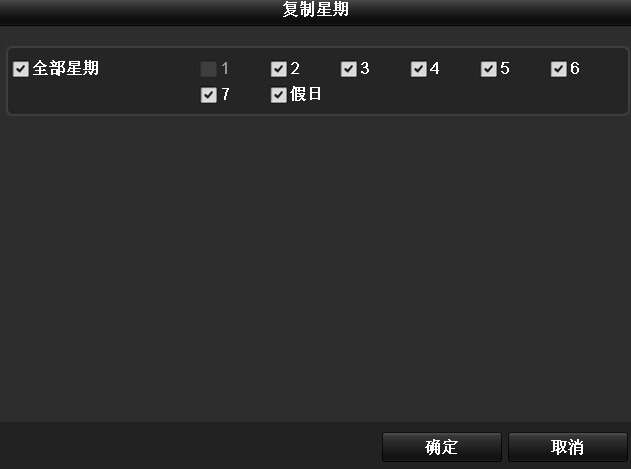Confirm with the 确定 button
Screen dimensions: 631x469
441,447
